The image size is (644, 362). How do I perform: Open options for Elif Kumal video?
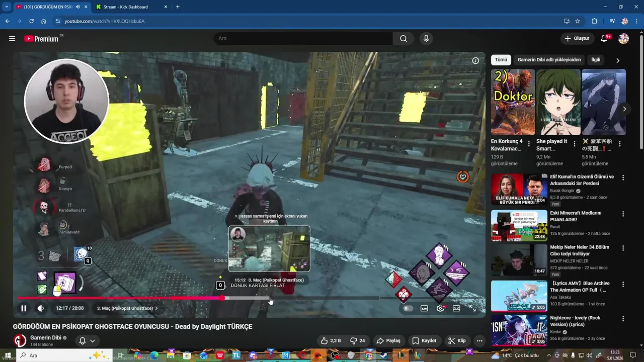pyautogui.click(x=623, y=177)
